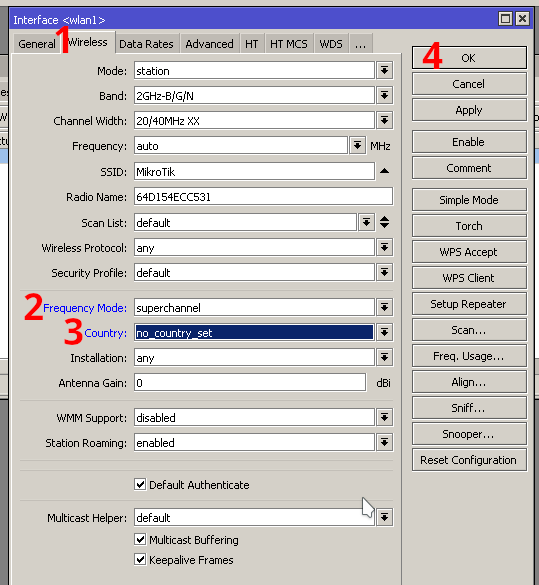Click the Antenna Gain input field

tap(250, 383)
